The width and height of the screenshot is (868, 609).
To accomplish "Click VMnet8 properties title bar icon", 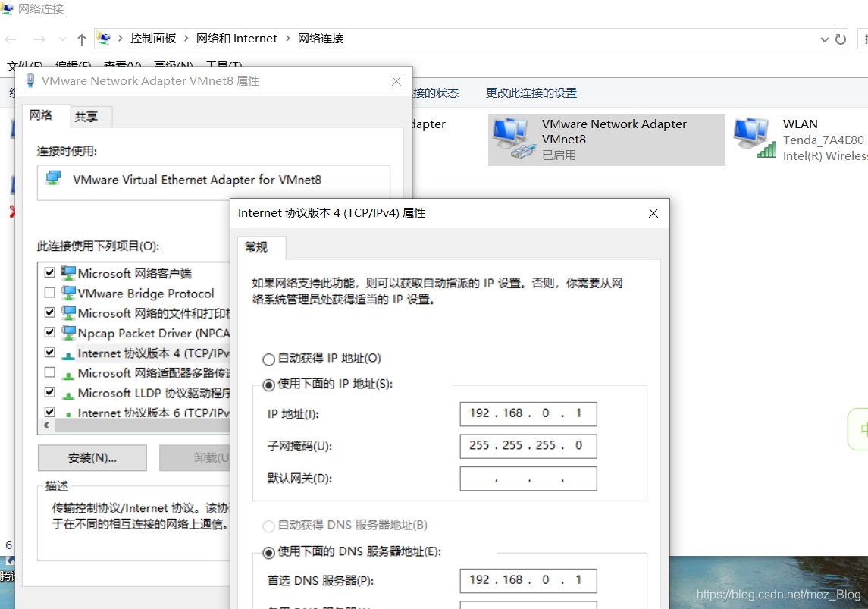I will (30, 81).
